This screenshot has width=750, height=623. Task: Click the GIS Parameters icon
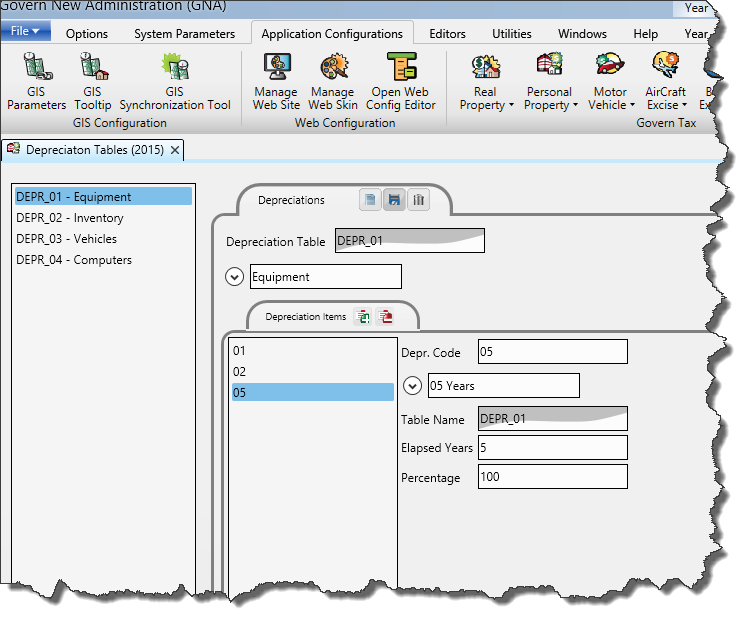(x=37, y=70)
